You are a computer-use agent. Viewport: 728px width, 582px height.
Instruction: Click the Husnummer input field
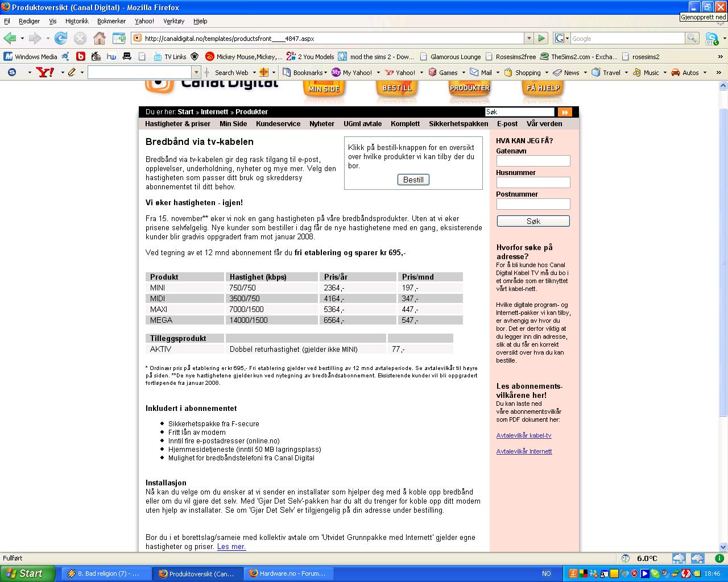point(533,182)
